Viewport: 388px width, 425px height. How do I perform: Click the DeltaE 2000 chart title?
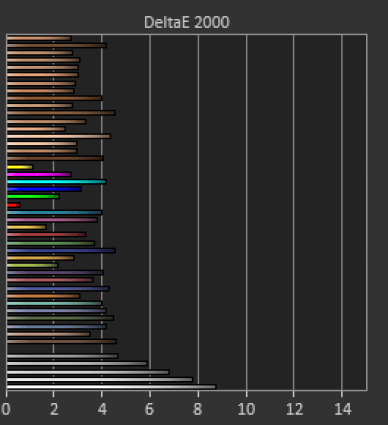187,22
